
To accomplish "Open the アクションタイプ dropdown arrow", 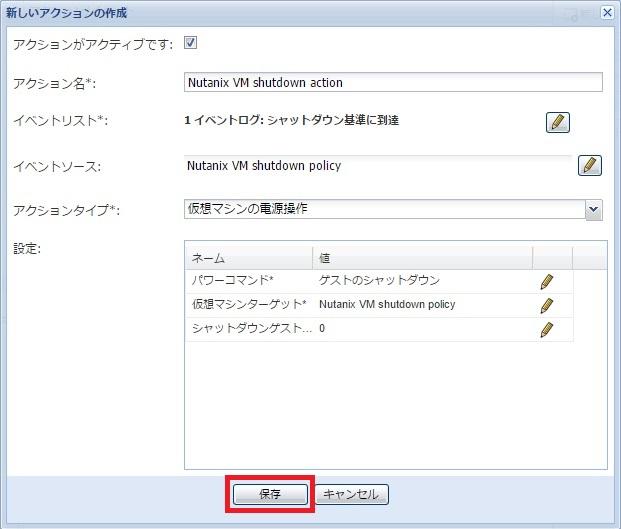I will 593,209.
